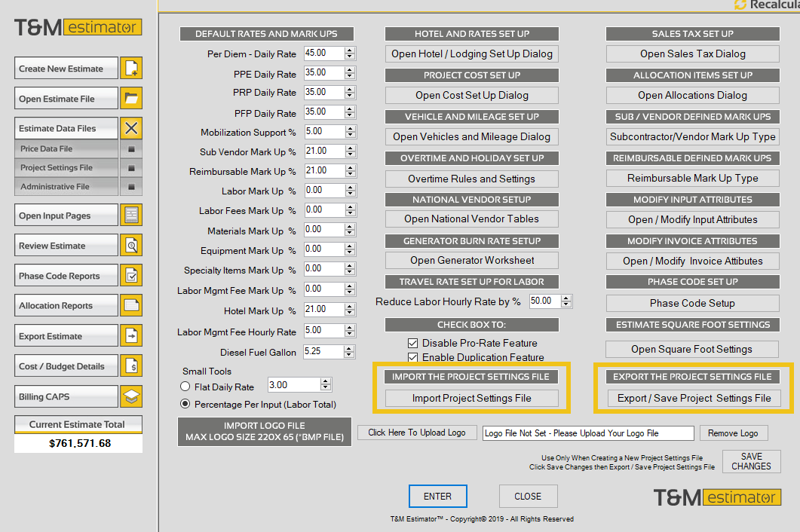
Task: Click the Project Settings File square indicator
Action: [x=131, y=168]
